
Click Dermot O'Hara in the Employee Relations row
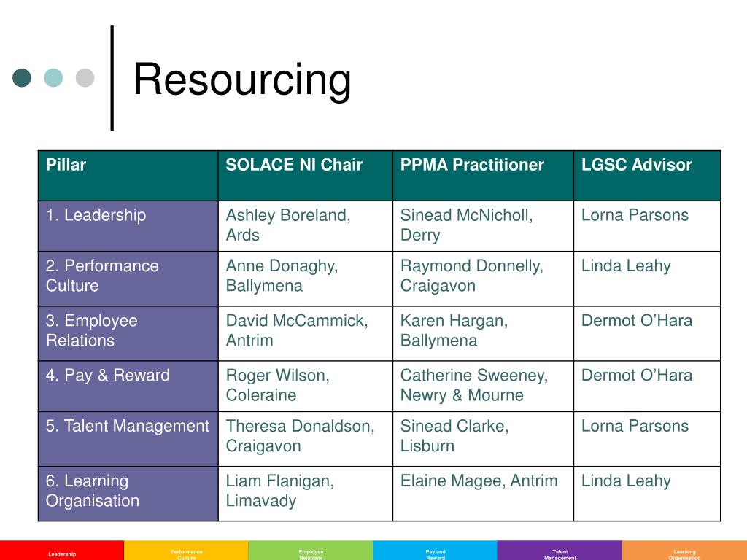647,333
